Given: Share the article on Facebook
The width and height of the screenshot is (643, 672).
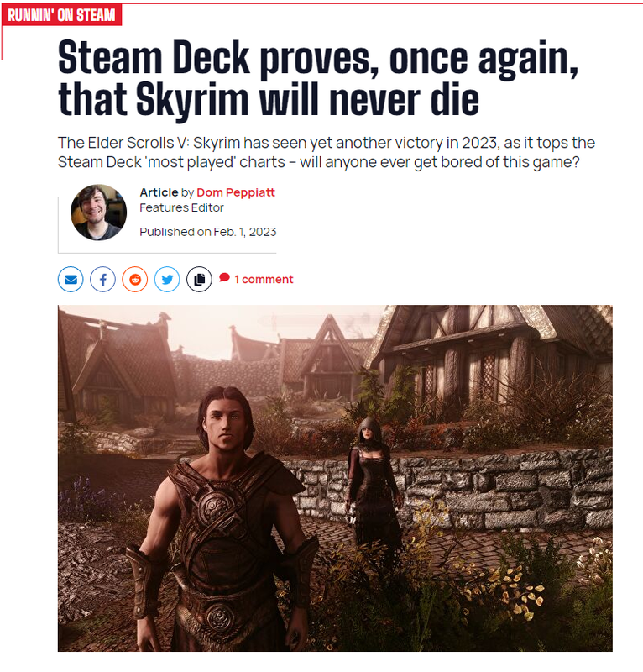Looking at the screenshot, I should (x=102, y=280).
